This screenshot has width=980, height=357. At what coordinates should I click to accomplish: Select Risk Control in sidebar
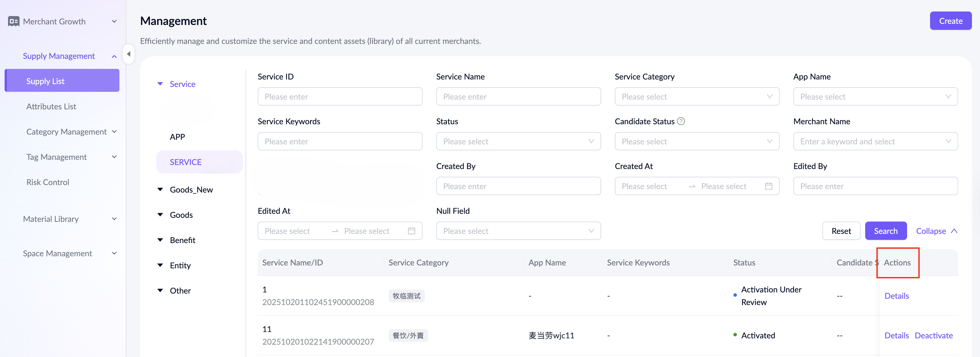(x=48, y=182)
